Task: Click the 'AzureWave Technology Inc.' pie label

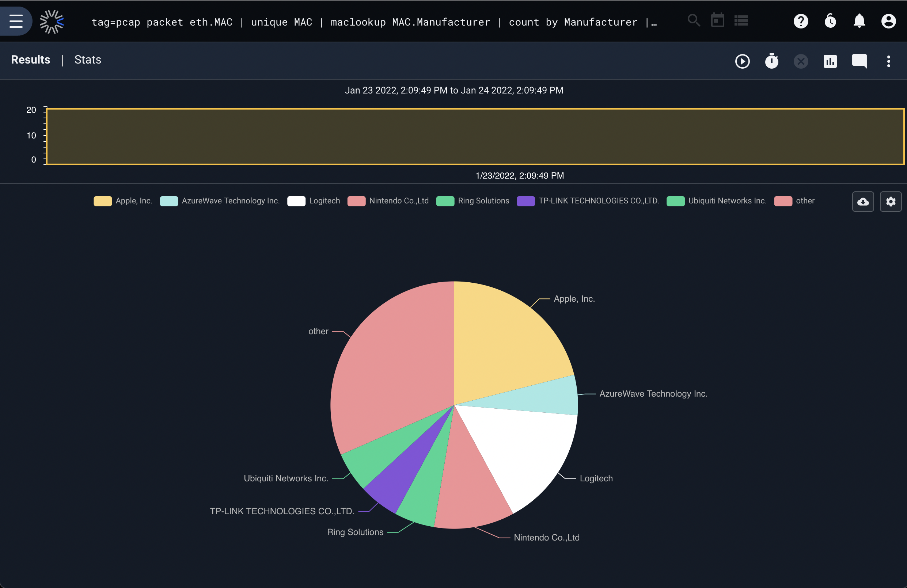Action: pyautogui.click(x=653, y=394)
